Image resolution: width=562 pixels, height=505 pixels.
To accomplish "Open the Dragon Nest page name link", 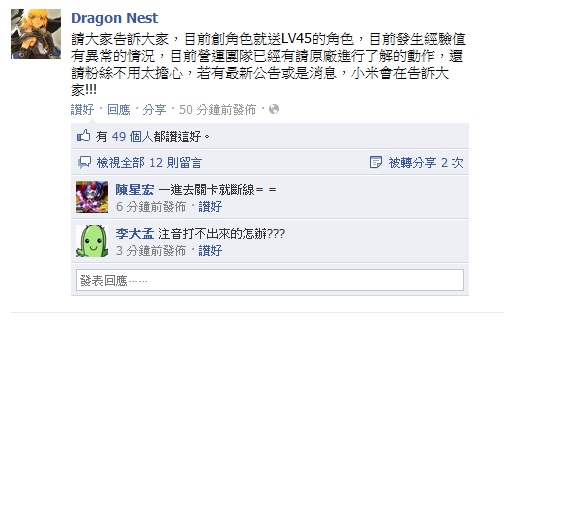I will click(x=114, y=18).
